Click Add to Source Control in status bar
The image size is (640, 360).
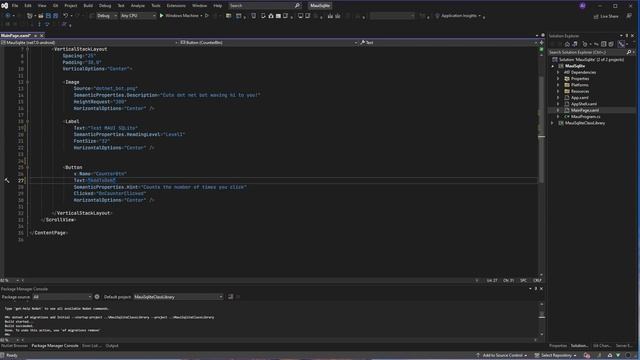(502, 356)
